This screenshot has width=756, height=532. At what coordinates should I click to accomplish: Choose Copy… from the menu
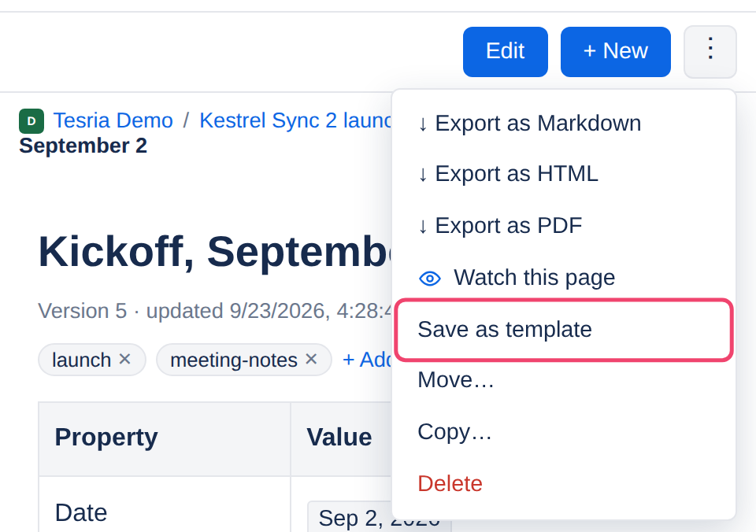pos(564,432)
